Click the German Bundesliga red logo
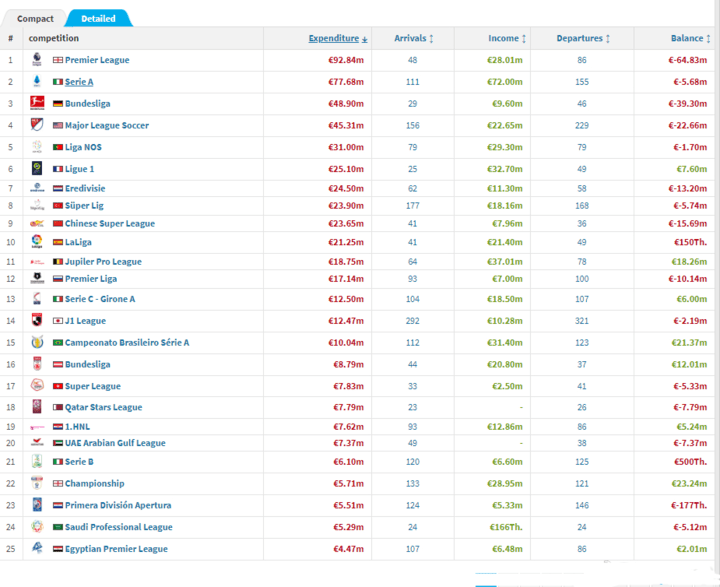This screenshot has width=720, height=587. pyautogui.click(x=37, y=103)
